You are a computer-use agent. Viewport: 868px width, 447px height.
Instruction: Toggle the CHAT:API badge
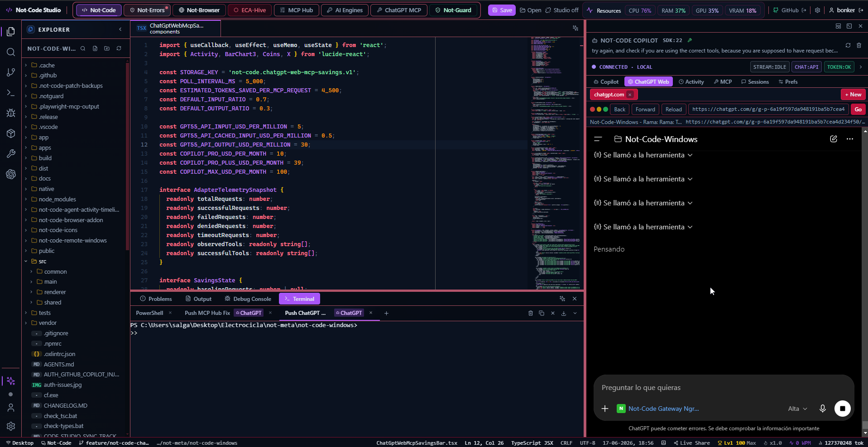coord(806,67)
